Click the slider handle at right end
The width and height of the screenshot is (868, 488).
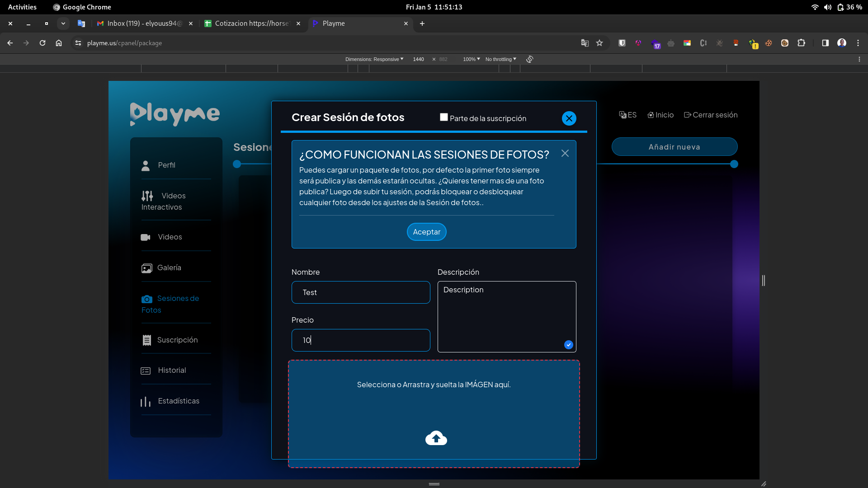tap(734, 164)
